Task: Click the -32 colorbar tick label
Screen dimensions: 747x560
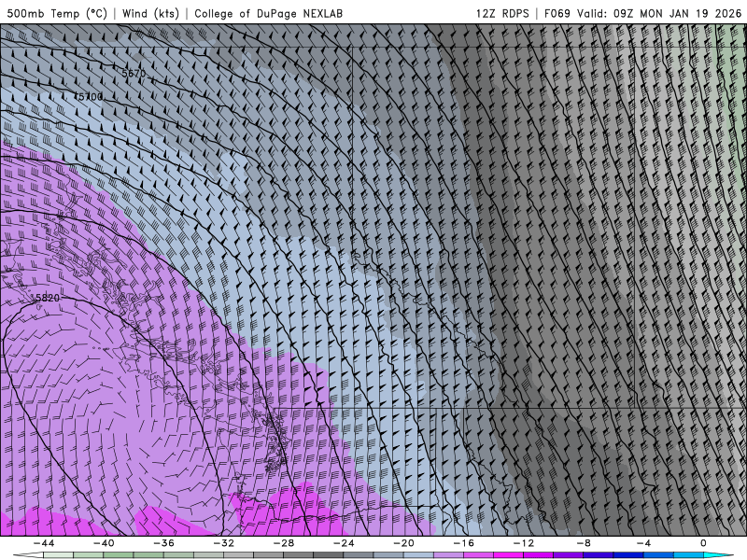Action: point(223,543)
